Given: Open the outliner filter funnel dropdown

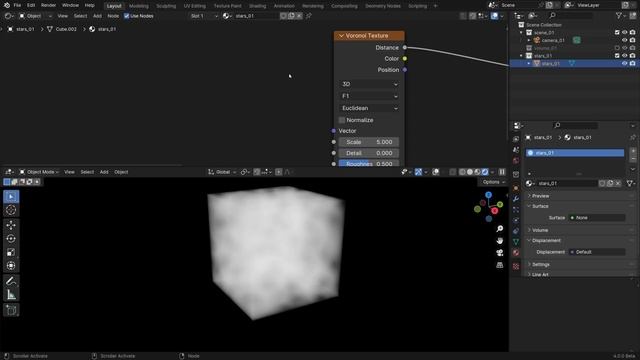Looking at the screenshot, I should pos(621,16).
